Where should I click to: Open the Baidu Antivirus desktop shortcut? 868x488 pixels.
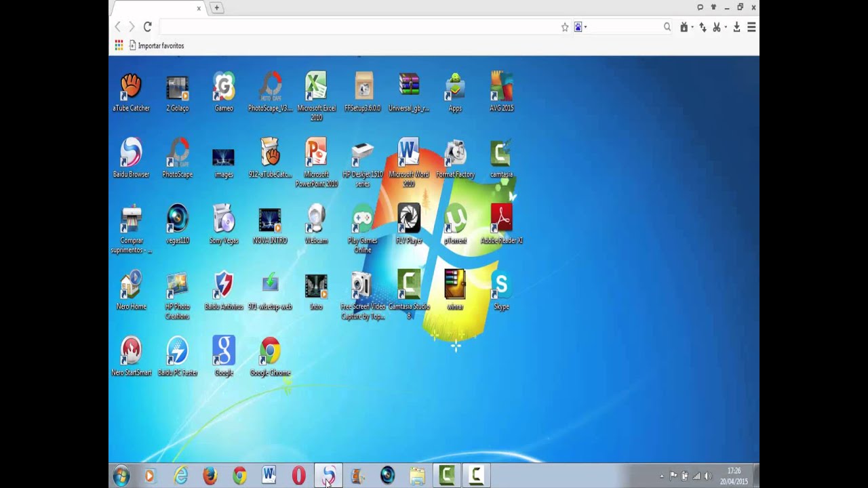[x=224, y=290]
